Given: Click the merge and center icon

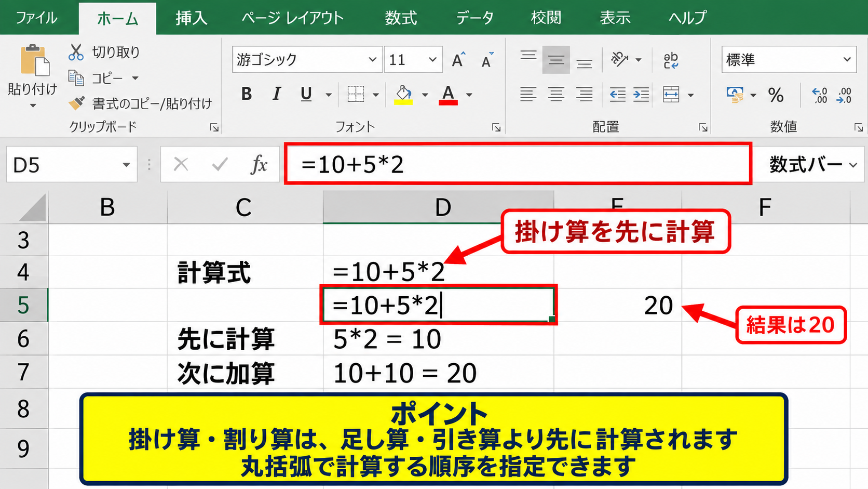Looking at the screenshot, I should click(x=671, y=95).
